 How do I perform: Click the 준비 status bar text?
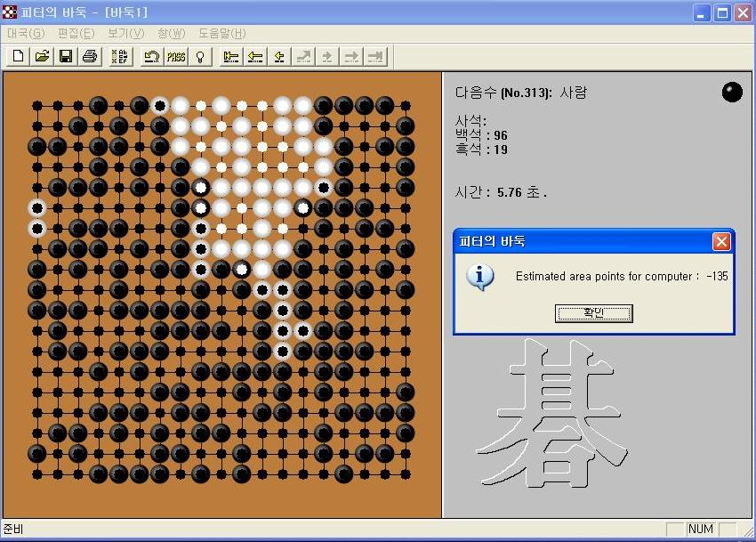tap(13, 529)
